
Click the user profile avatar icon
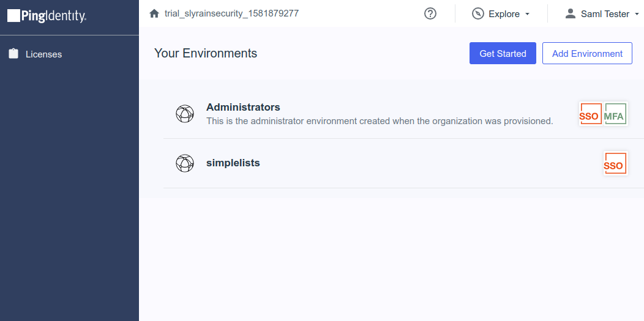click(570, 13)
